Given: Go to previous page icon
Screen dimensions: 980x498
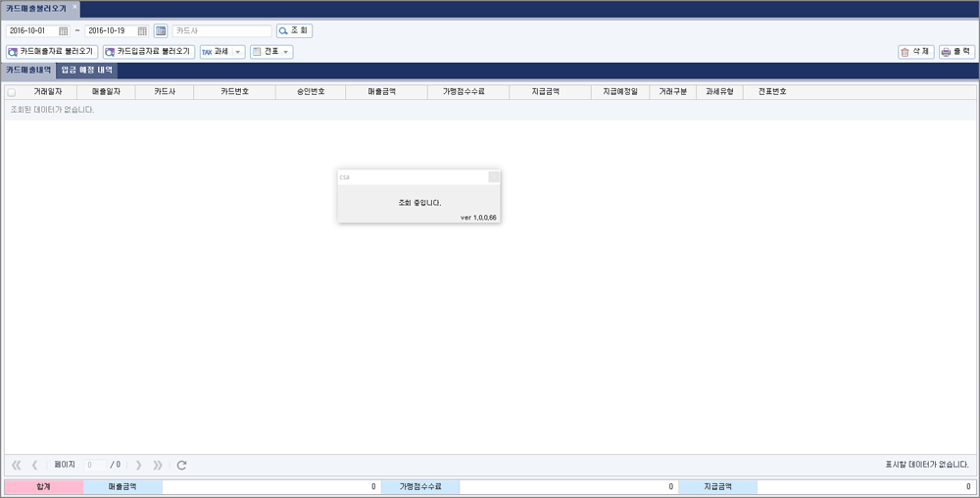Looking at the screenshot, I should click(x=35, y=465).
